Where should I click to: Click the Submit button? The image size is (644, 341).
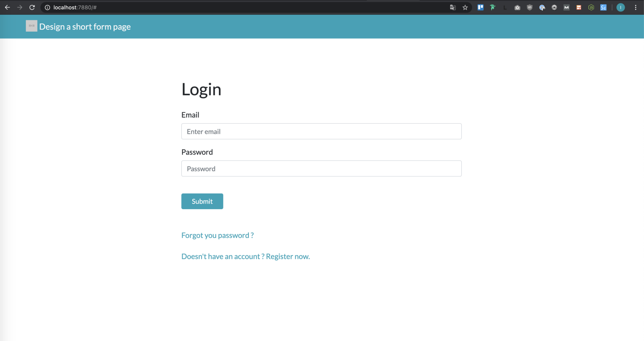202,201
